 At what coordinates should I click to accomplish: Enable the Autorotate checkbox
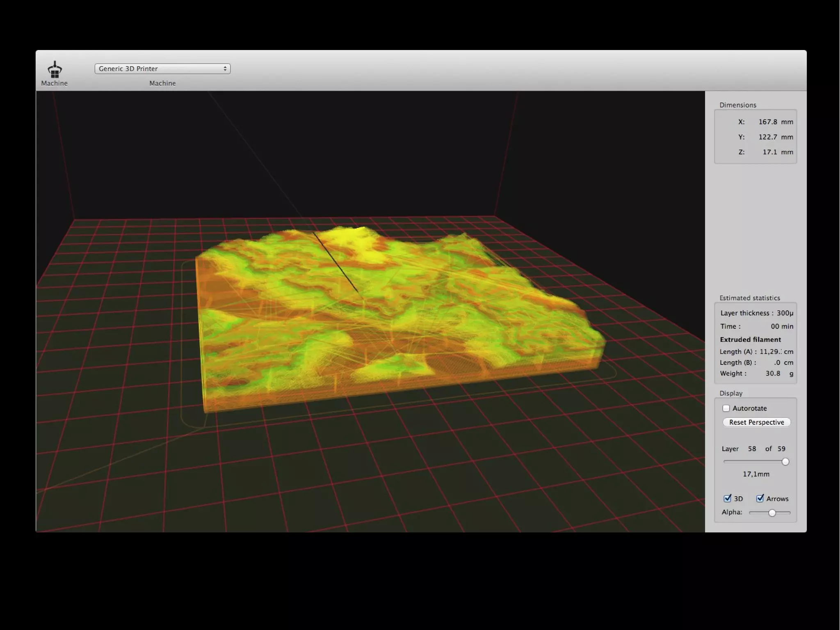[x=726, y=408]
